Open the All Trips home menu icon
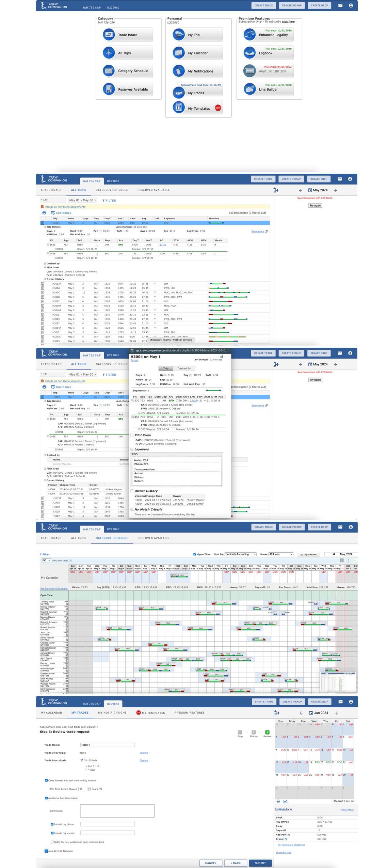388x868 pixels. 109,53
